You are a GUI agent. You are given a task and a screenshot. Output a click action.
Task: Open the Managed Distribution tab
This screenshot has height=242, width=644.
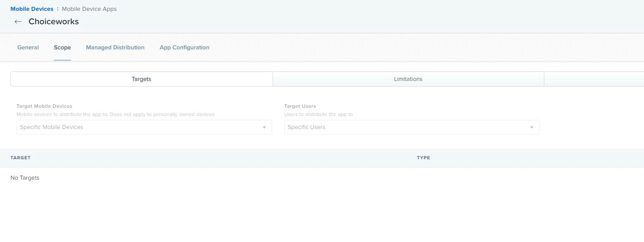click(115, 48)
